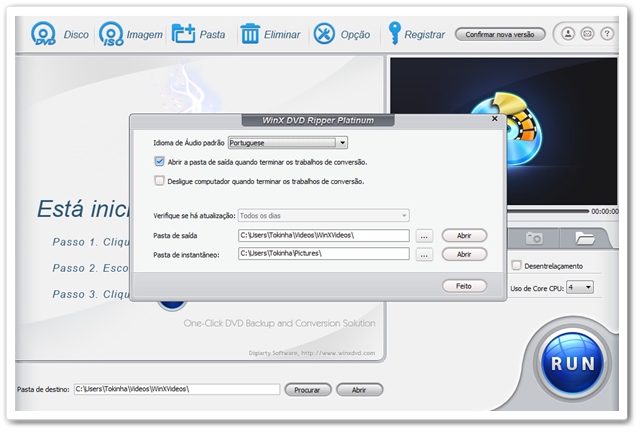Switch to the snapshot camera tab

[534, 238]
